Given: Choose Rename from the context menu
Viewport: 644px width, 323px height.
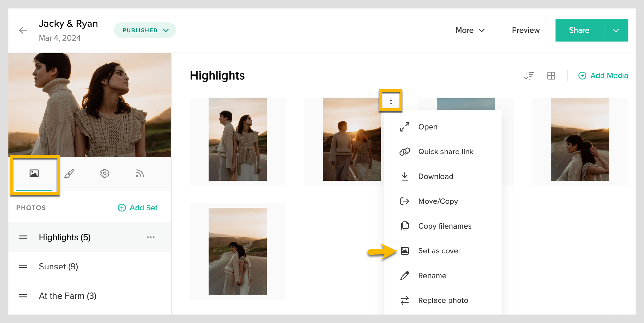Looking at the screenshot, I should pyautogui.click(x=443, y=276).
